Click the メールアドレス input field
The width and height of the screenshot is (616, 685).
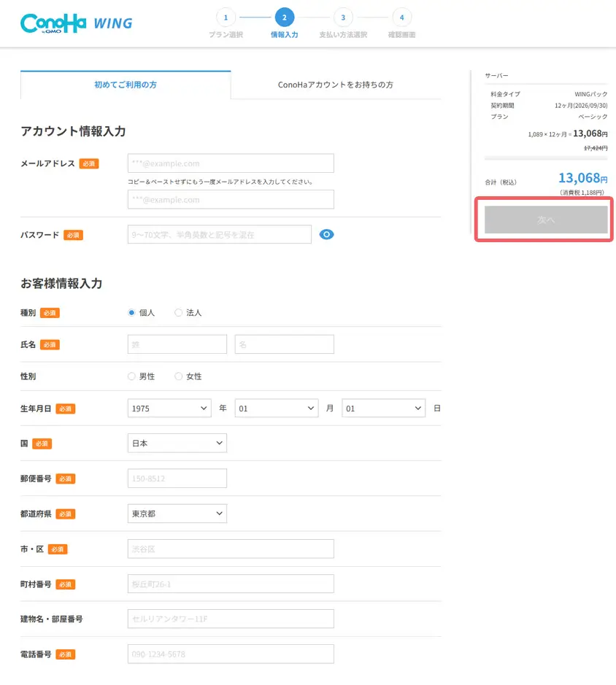[x=230, y=163]
